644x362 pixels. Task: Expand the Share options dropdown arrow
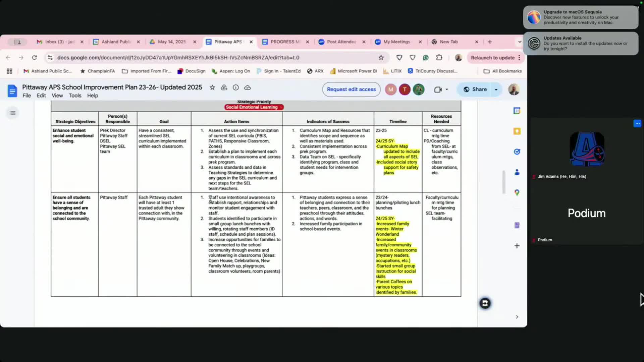[496, 89]
